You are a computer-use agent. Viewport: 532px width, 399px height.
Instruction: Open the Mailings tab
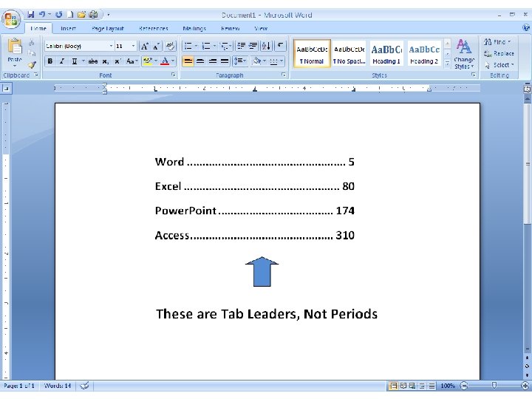pyautogui.click(x=194, y=29)
